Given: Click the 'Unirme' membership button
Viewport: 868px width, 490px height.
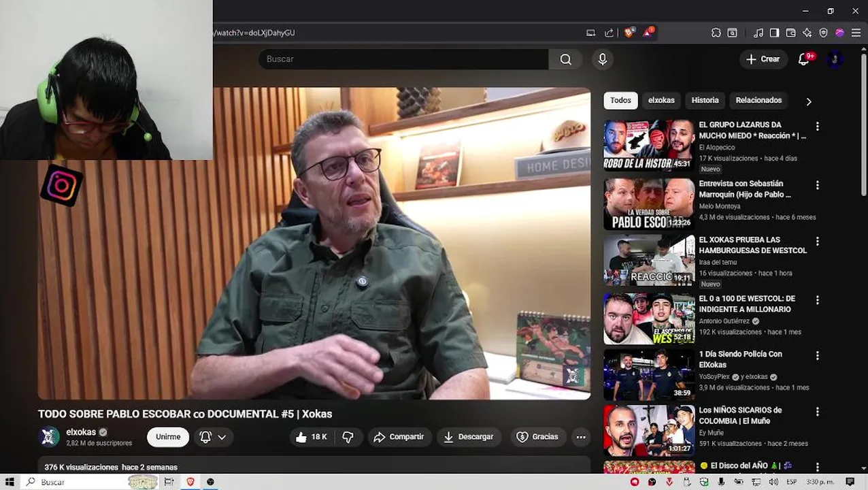Looking at the screenshot, I should [x=168, y=437].
